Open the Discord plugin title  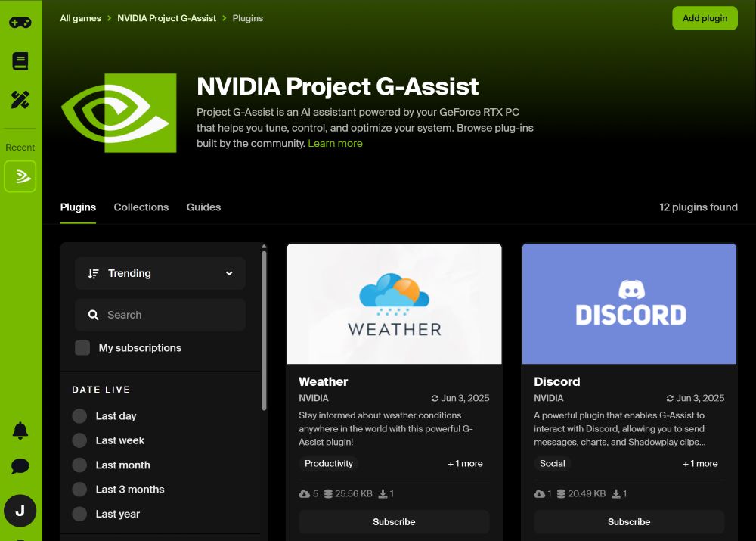(557, 382)
